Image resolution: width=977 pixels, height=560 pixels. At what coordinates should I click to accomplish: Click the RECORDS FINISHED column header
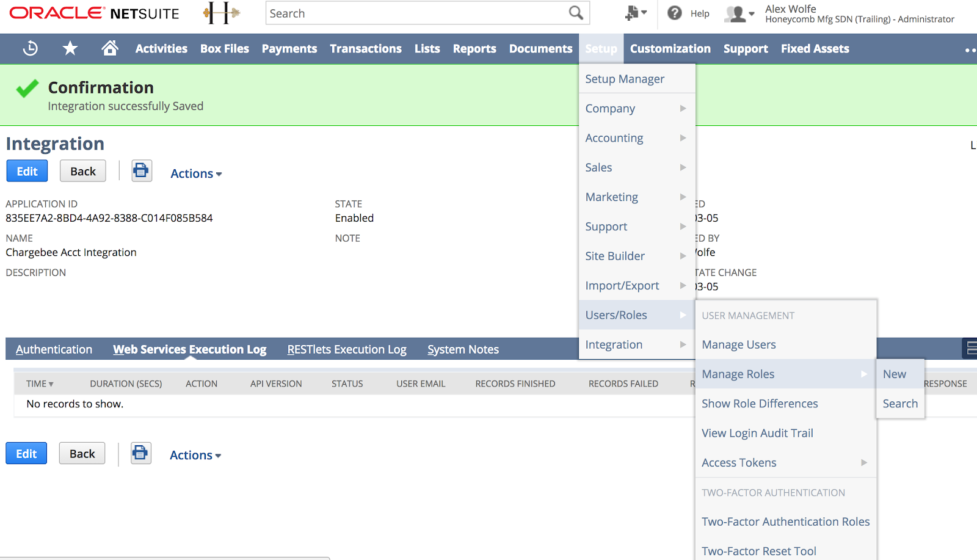tap(515, 384)
